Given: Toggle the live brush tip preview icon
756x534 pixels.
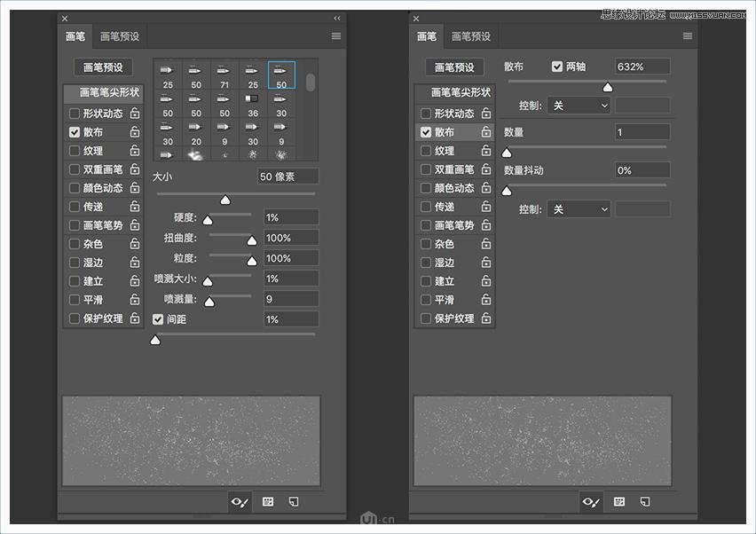Looking at the screenshot, I should tap(239, 502).
